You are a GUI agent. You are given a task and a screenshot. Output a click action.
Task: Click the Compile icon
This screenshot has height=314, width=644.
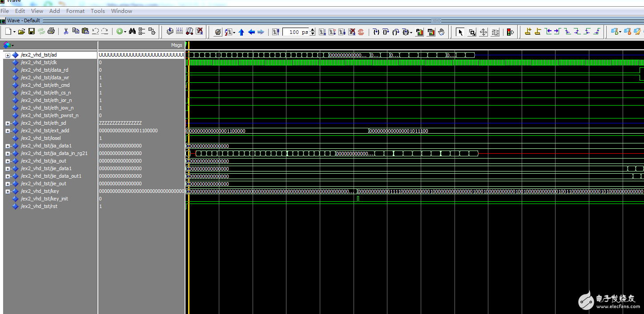pos(170,31)
